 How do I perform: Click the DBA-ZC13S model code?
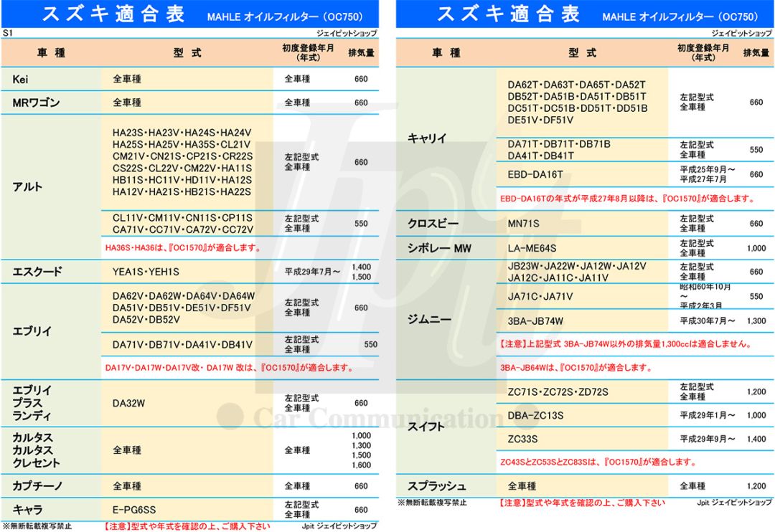[535, 415]
